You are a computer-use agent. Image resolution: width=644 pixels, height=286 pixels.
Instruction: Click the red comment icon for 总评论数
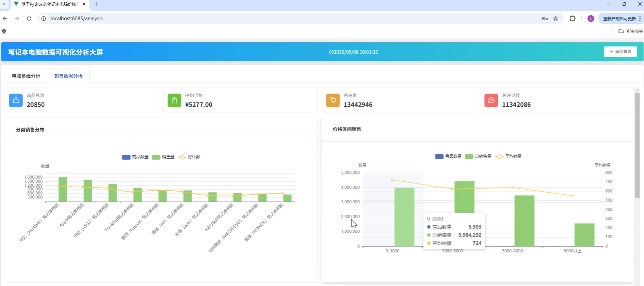pyautogui.click(x=491, y=100)
